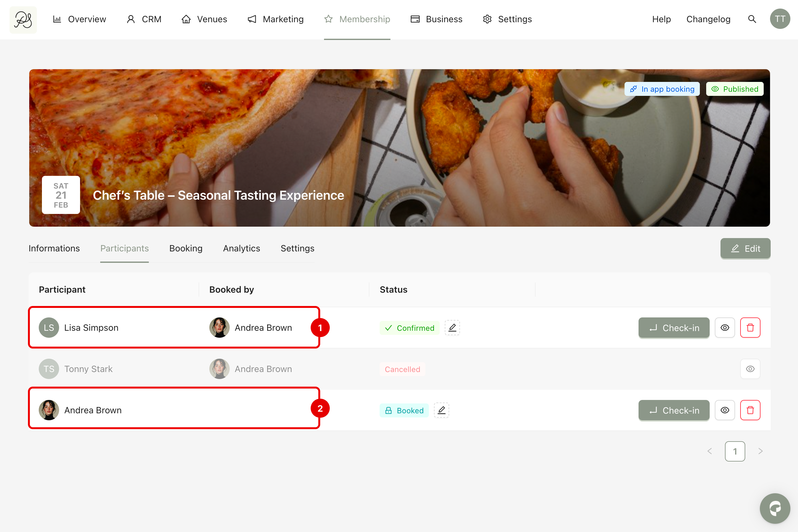Viewport: 798px width, 532px height.
Task: Switch to the Analytics tab
Action: pos(241,248)
